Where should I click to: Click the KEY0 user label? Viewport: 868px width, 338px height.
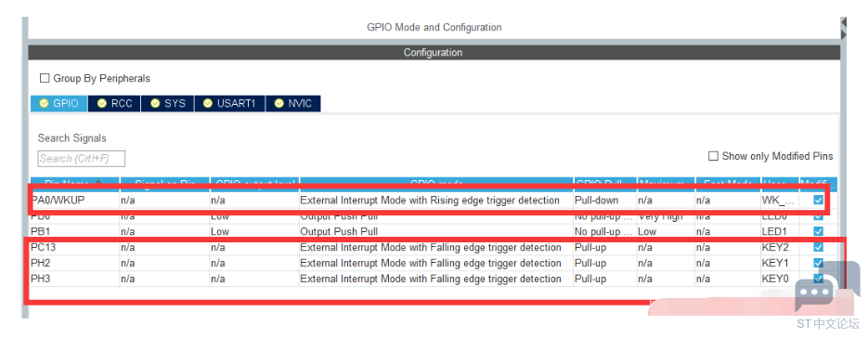tap(775, 279)
